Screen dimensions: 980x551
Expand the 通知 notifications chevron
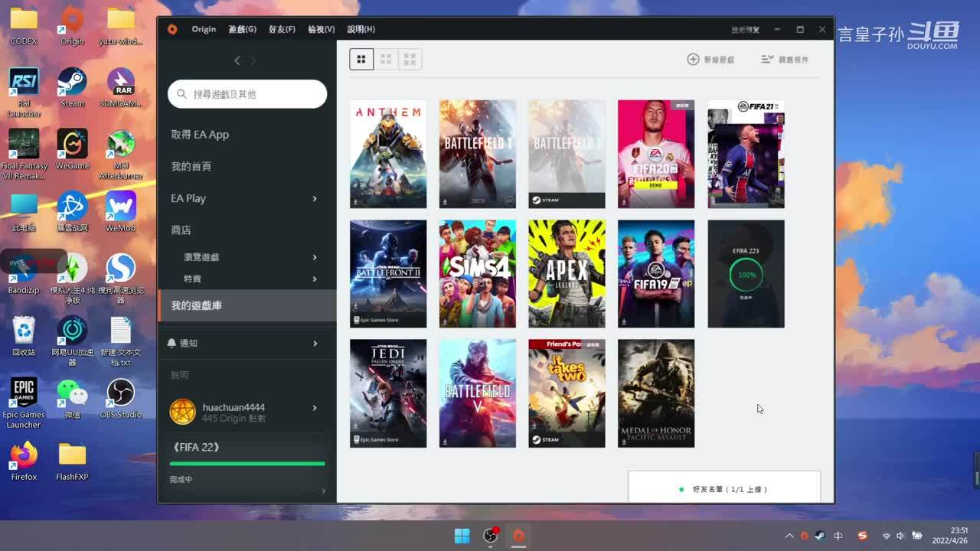tap(315, 344)
